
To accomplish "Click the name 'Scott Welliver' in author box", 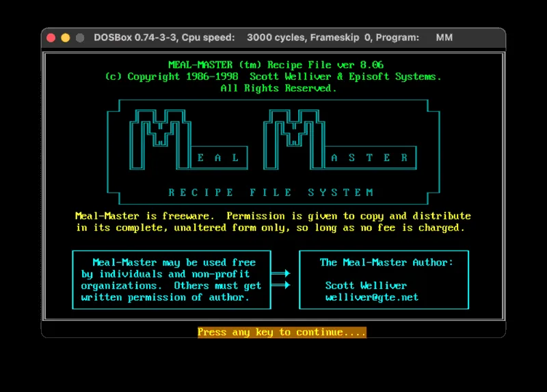I will pyautogui.click(x=366, y=285).
